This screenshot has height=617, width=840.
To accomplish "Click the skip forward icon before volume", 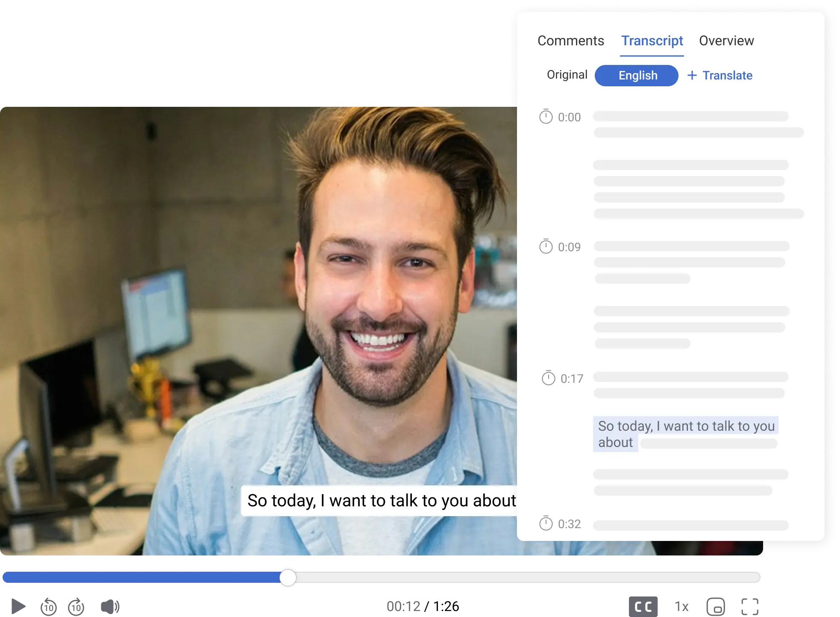I will coord(76,606).
